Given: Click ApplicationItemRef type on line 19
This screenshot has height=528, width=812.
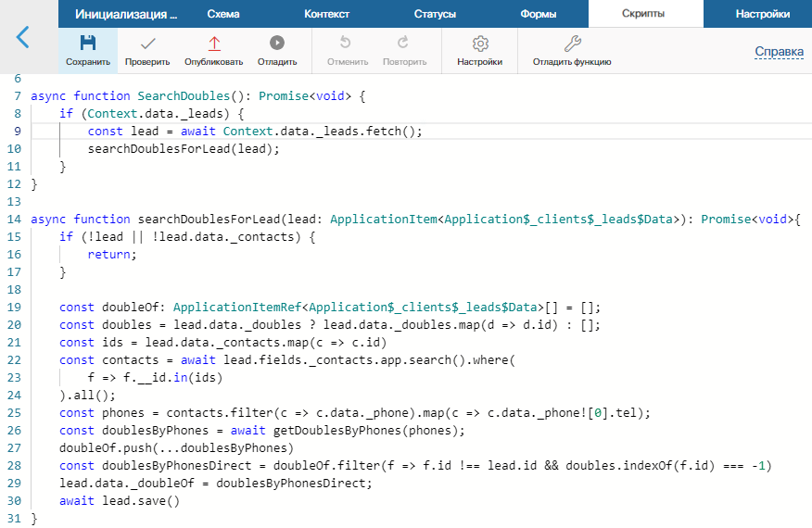Looking at the screenshot, I should click(236, 307).
